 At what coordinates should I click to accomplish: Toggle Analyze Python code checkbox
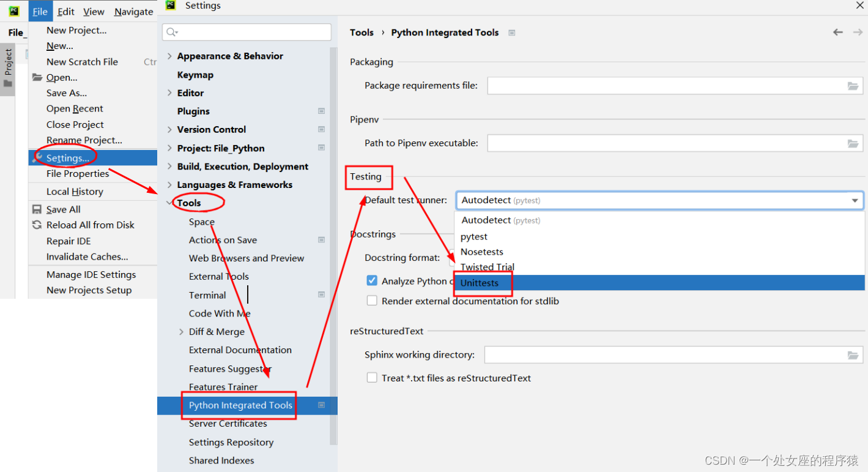(372, 280)
